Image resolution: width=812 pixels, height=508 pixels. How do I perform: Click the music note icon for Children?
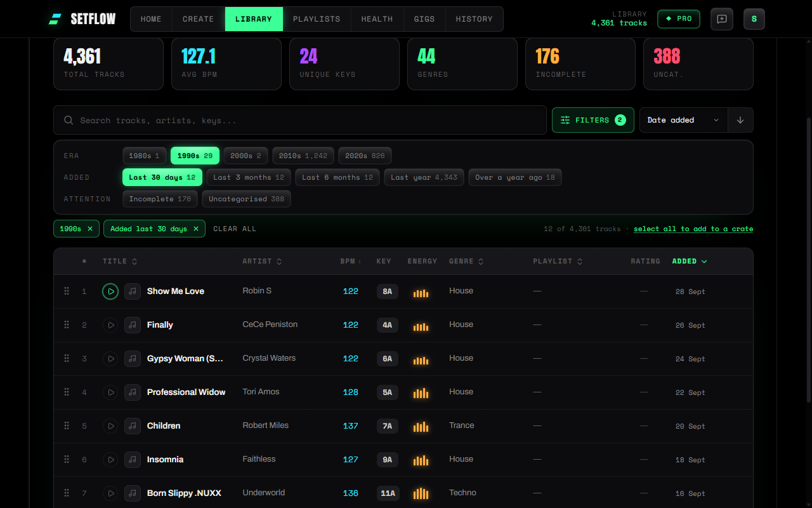pos(133,426)
